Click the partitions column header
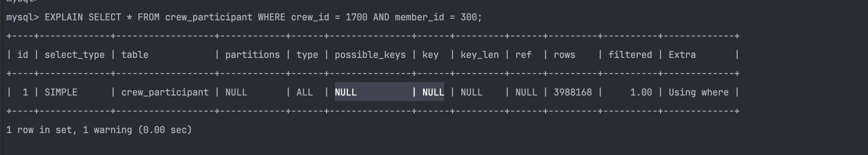 click(253, 55)
